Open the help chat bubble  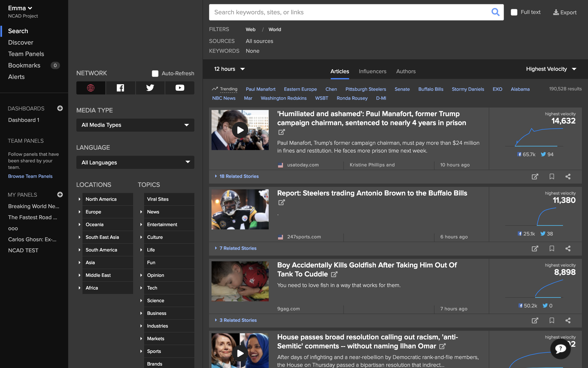click(x=561, y=349)
